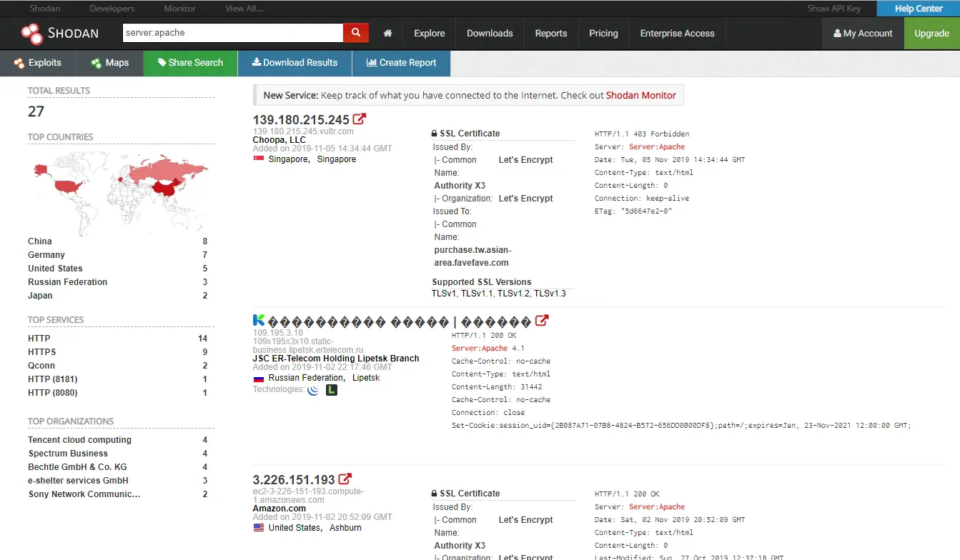Image resolution: width=960 pixels, height=560 pixels.
Task: Click Help Center button
Action: pyautogui.click(x=919, y=9)
